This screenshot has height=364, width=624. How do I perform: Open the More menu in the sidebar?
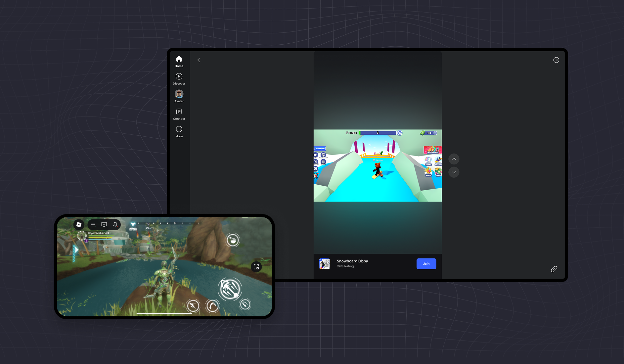tap(179, 131)
